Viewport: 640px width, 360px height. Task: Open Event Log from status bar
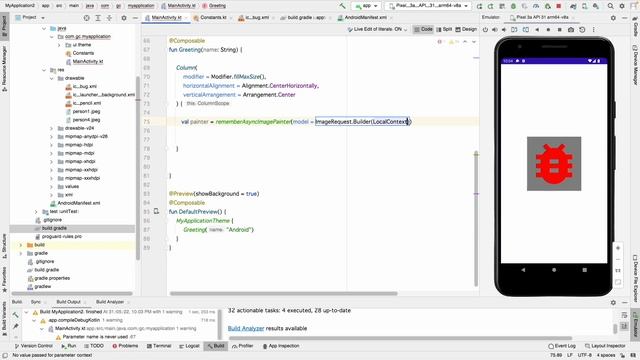coord(562,346)
